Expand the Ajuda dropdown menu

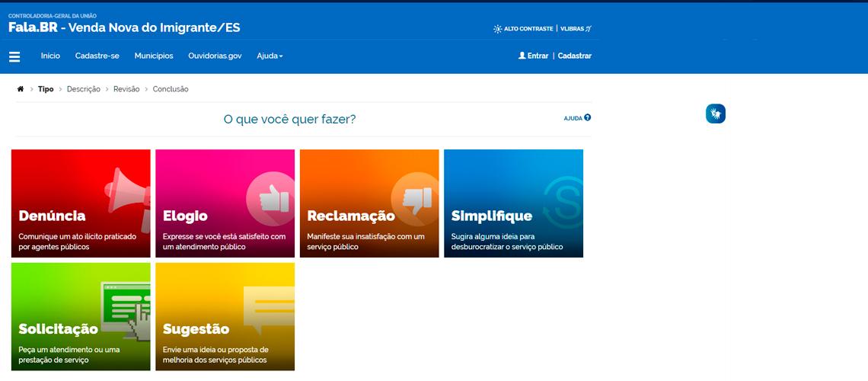(x=270, y=56)
